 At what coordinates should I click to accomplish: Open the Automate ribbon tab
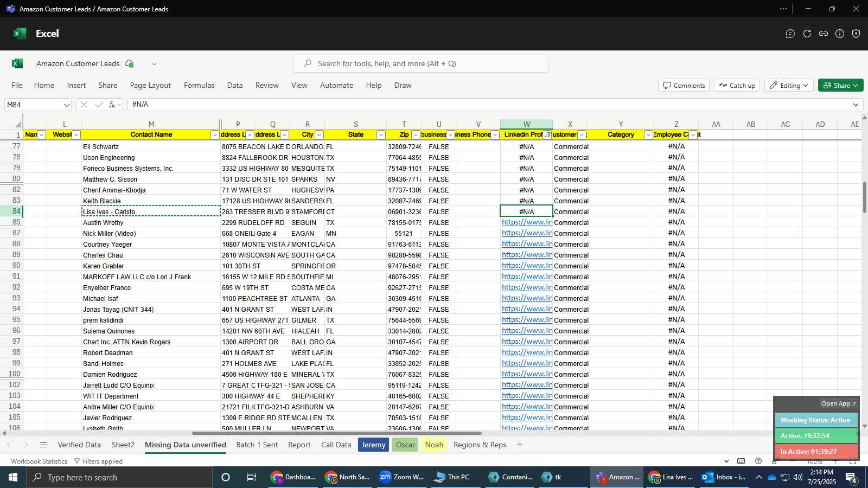click(336, 86)
